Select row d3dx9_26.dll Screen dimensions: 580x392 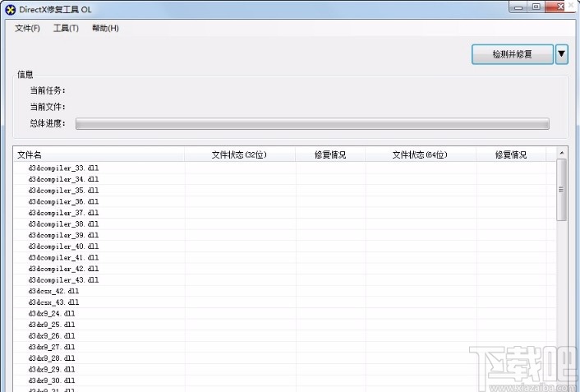285,336
